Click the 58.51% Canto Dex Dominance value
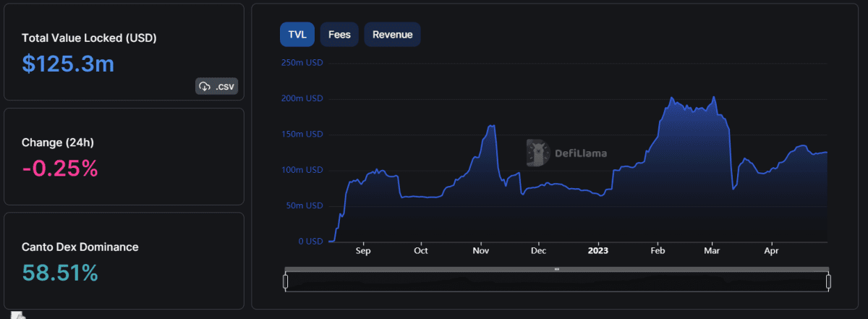The width and height of the screenshot is (868, 319). tap(60, 273)
